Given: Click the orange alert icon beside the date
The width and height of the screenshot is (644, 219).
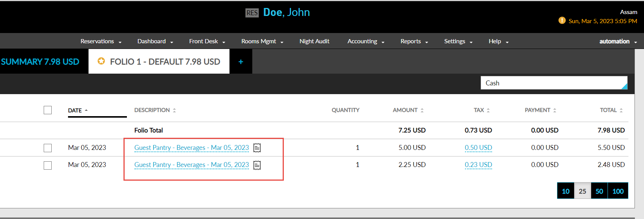Looking at the screenshot, I should tap(562, 20).
